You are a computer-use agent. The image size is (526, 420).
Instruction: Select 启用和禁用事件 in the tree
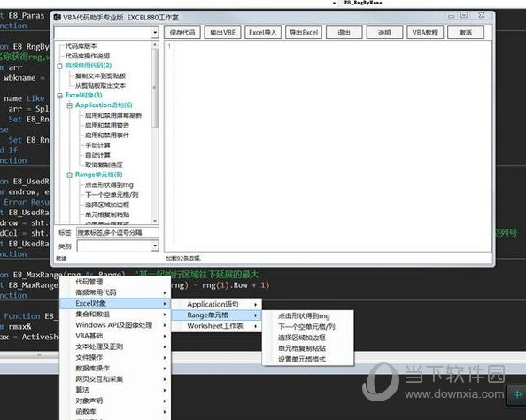point(106,136)
